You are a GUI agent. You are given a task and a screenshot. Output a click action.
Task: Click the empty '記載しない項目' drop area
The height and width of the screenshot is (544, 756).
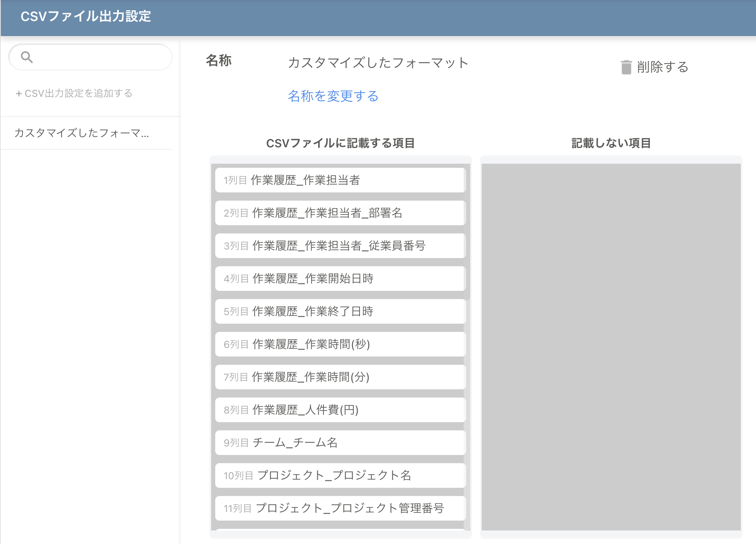coord(611,347)
